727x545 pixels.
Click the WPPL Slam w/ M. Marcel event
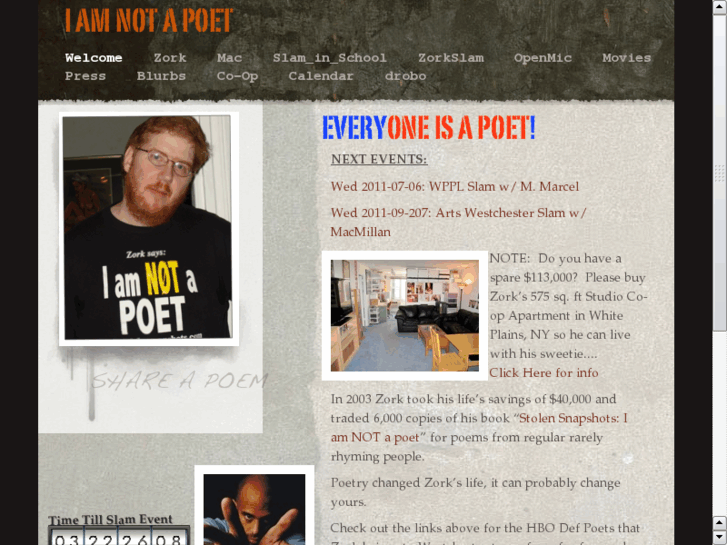click(454, 186)
